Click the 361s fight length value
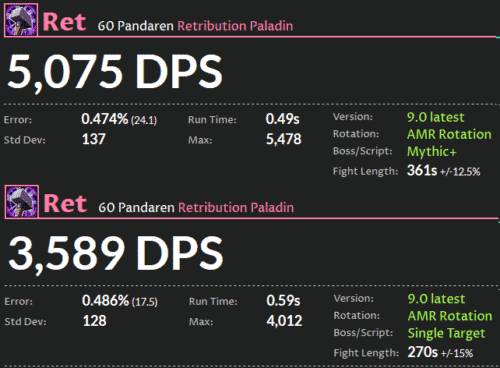 [422, 171]
